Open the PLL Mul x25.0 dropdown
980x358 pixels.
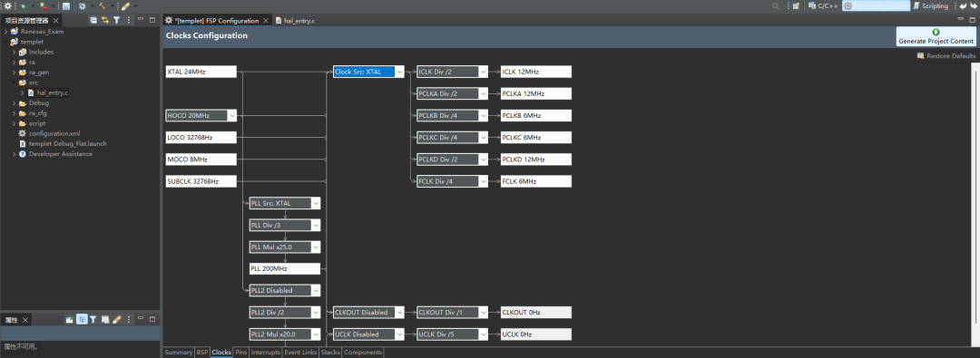tap(316, 247)
